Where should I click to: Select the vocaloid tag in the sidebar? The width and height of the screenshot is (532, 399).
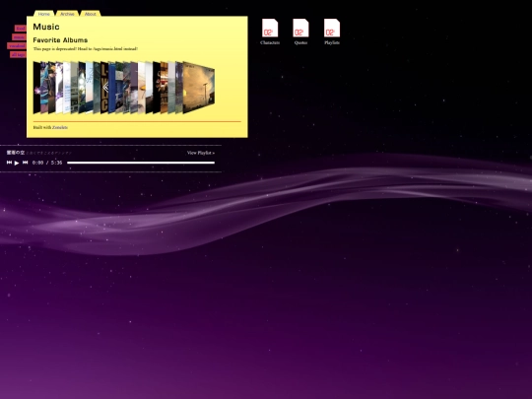point(17,45)
